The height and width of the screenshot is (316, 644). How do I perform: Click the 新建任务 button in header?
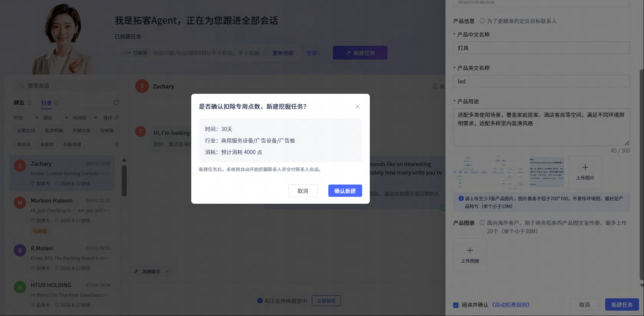pyautogui.click(x=360, y=53)
